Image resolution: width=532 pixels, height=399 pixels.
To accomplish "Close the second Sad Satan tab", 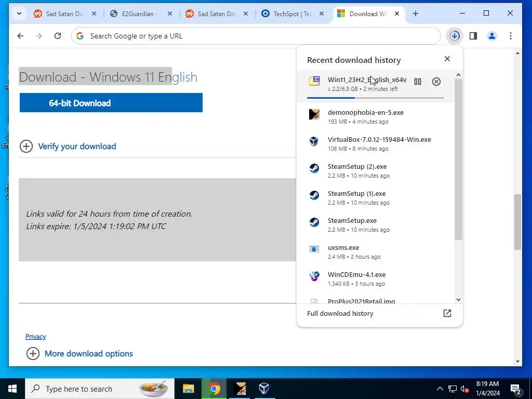I will pyautogui.click(x=246, y=14).
